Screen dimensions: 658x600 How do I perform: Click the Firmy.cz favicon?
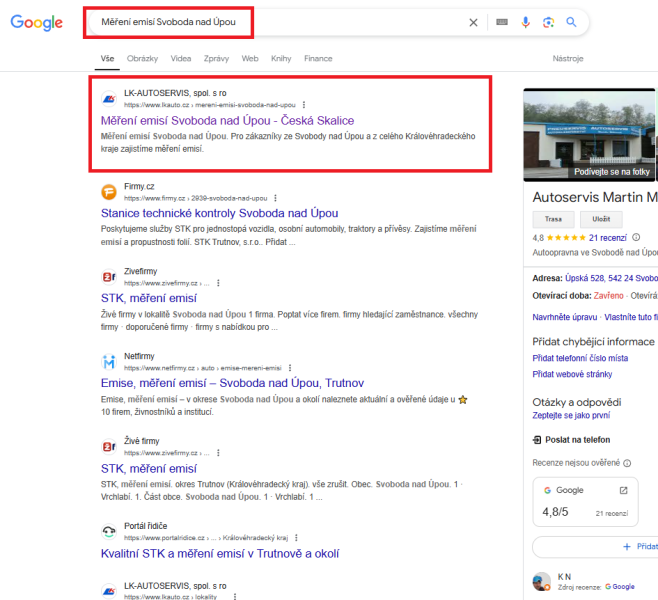point(109,192)
